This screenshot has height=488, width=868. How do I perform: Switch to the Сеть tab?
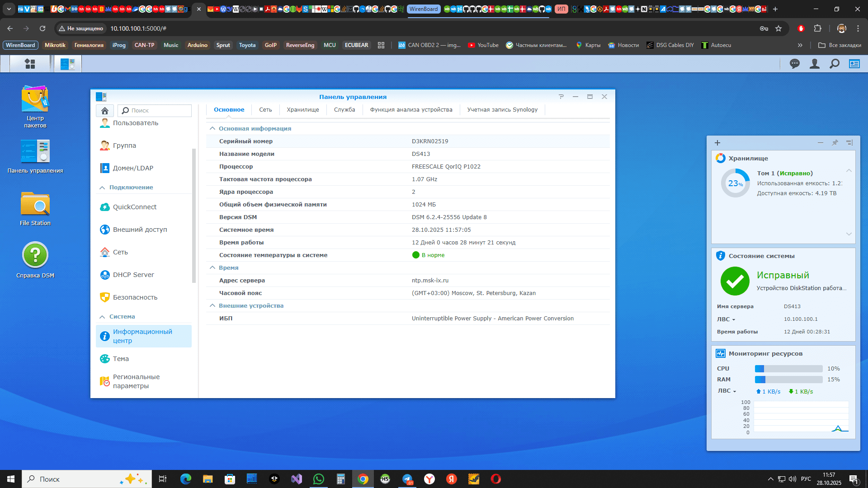pyautogui.click(x=265, y=110)
